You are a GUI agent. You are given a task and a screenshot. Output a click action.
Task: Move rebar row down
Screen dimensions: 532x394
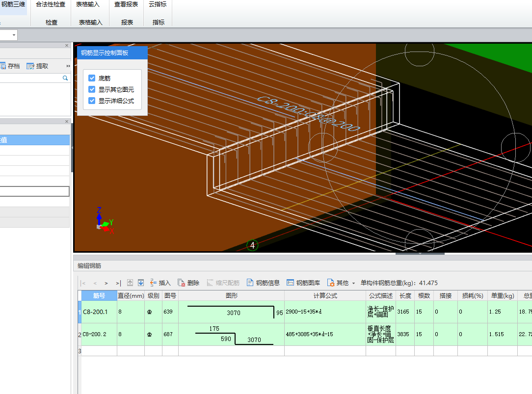pos(141,283)
